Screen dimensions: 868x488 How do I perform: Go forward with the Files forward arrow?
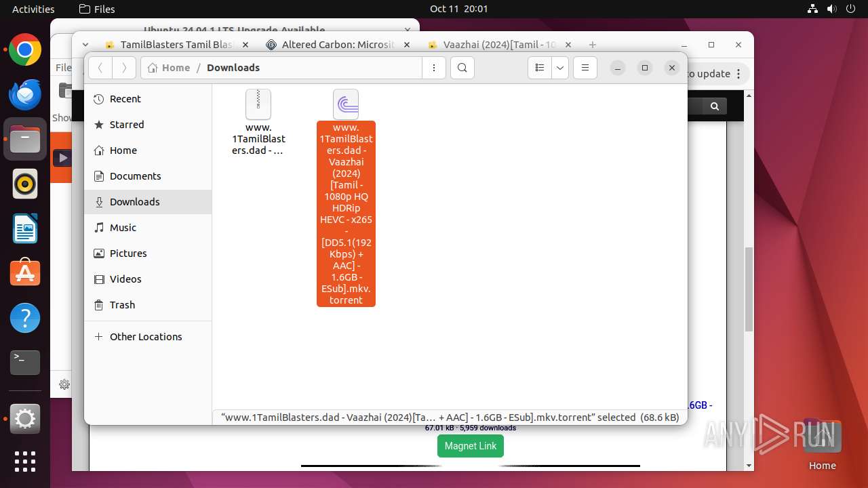(x=123, y=68)
